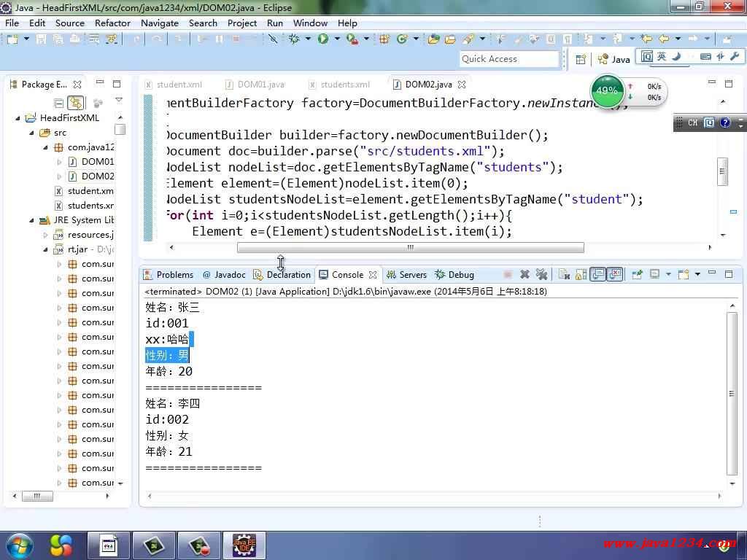Viewport: 747px width, 560px height.
Task: Click the Open Type toolbar icon
Action: (x=433, y=39)
